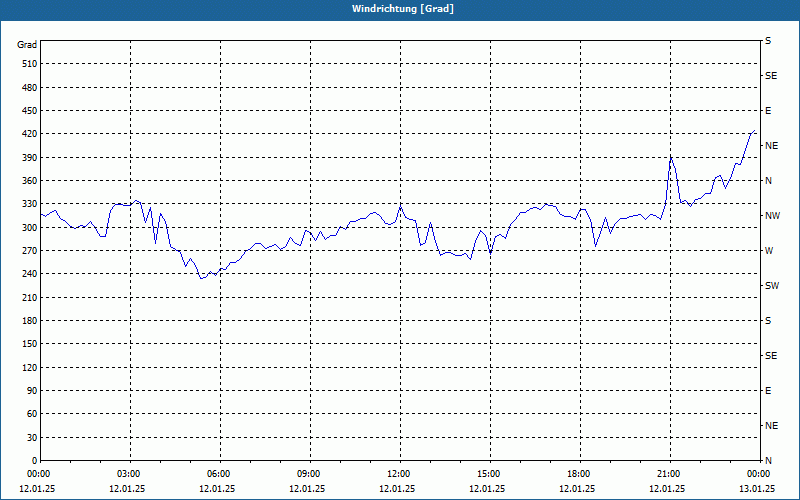This screenshot has height=500, width=800.
Task: Click the chart title Windrichtung [Grad]
Action: coord(403,9)
